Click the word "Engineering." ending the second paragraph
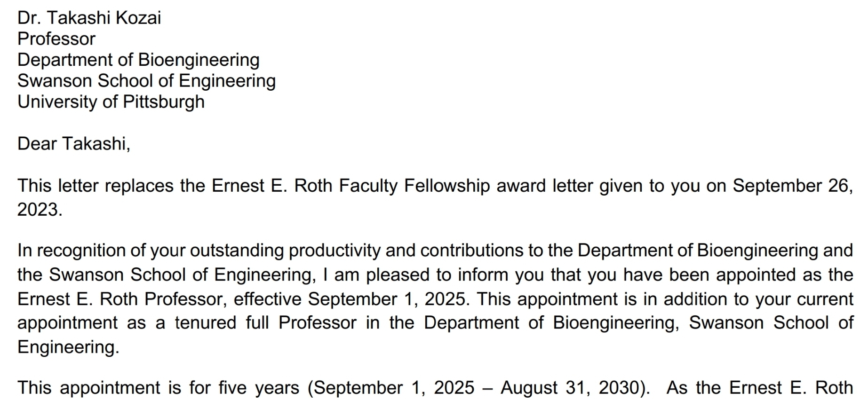The image size is (868, 400). (68, 347)
